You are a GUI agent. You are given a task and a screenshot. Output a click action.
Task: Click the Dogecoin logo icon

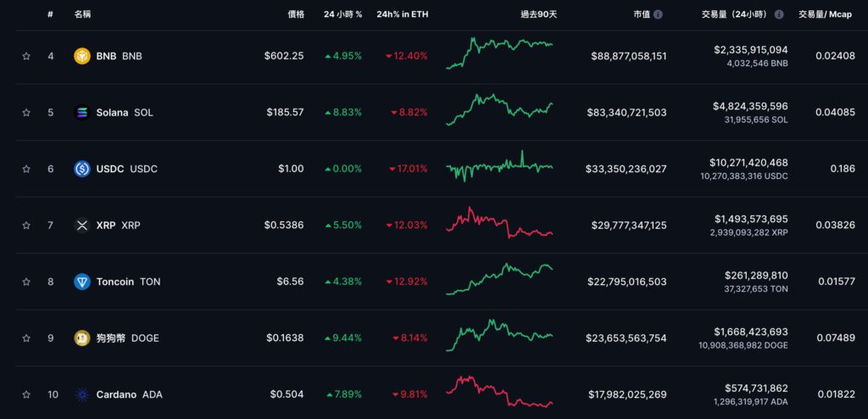82,338
